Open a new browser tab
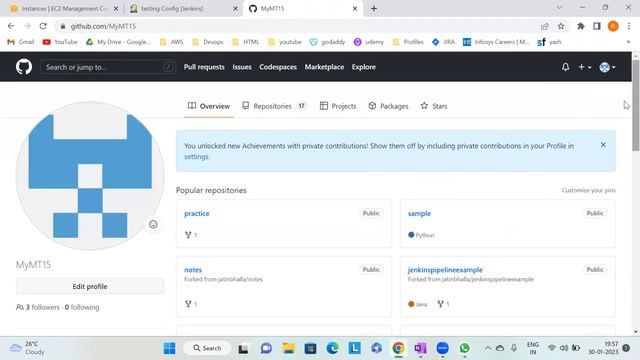 tap(374, 9)
